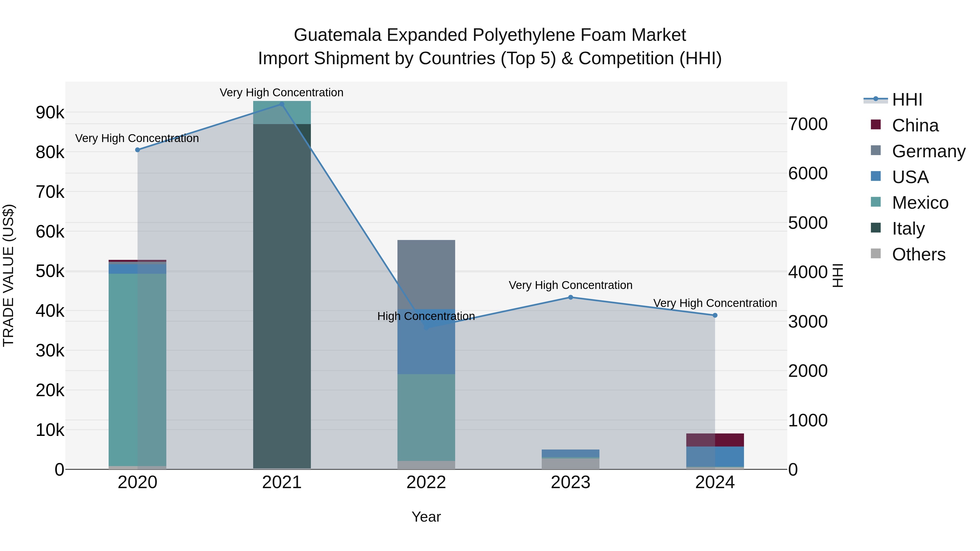Click the China segment in 2024 bar
This screenshot has width=980, height=551.
715,440
